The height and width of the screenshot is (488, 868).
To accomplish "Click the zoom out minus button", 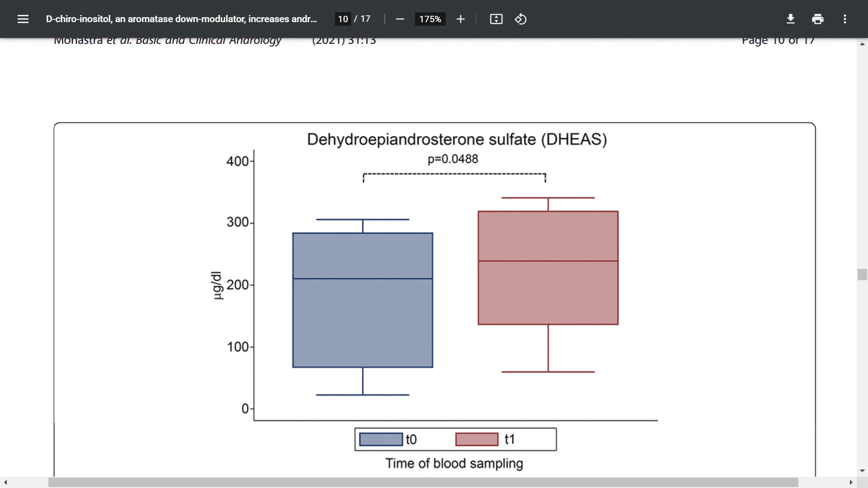I will 400,19.
